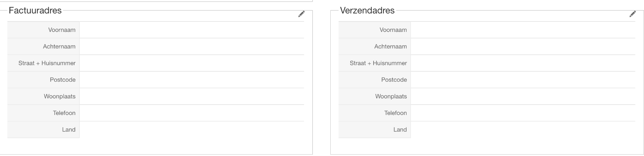Click Verzendadres Straat + Huisnummer value field
Viewport: 644px width, 156px height.
pos(523,63)
